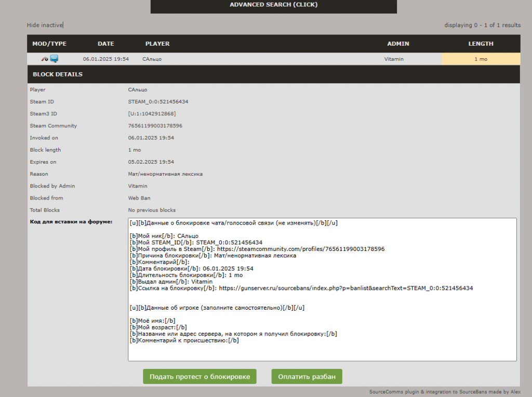
Task: Collapse the block row dated 06.01.2025 19:54
Action: pyautogui.click(x=106, y=59)
